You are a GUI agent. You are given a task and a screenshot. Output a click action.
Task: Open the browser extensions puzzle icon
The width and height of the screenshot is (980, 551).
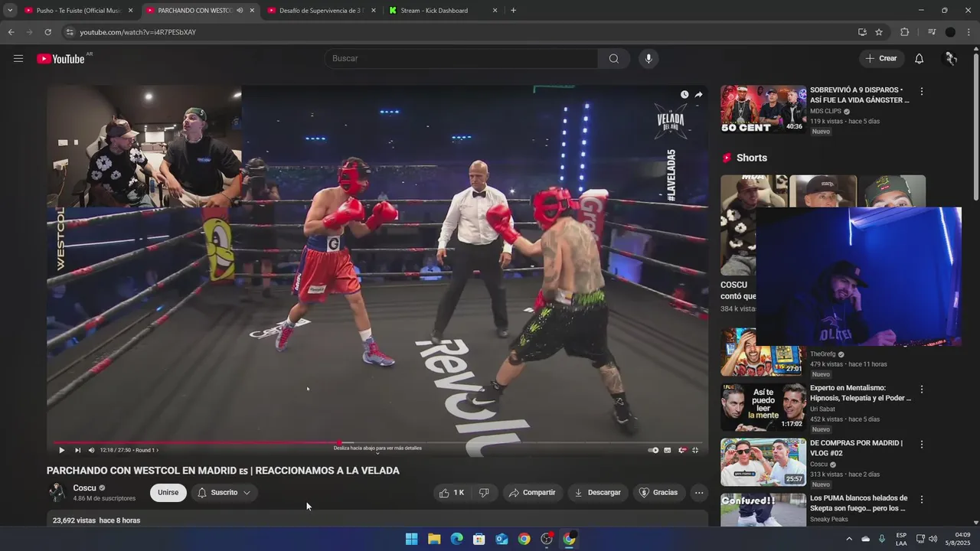[904, 32]
